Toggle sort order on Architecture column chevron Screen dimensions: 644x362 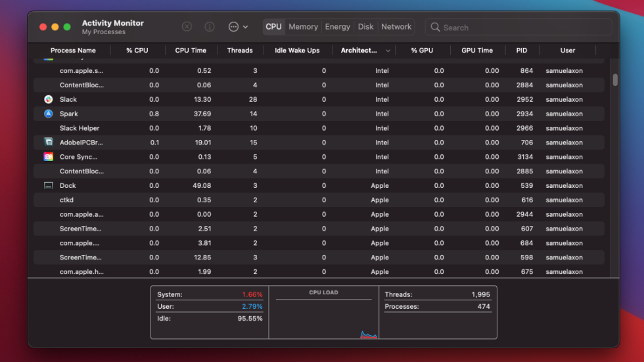coord(388,51)
